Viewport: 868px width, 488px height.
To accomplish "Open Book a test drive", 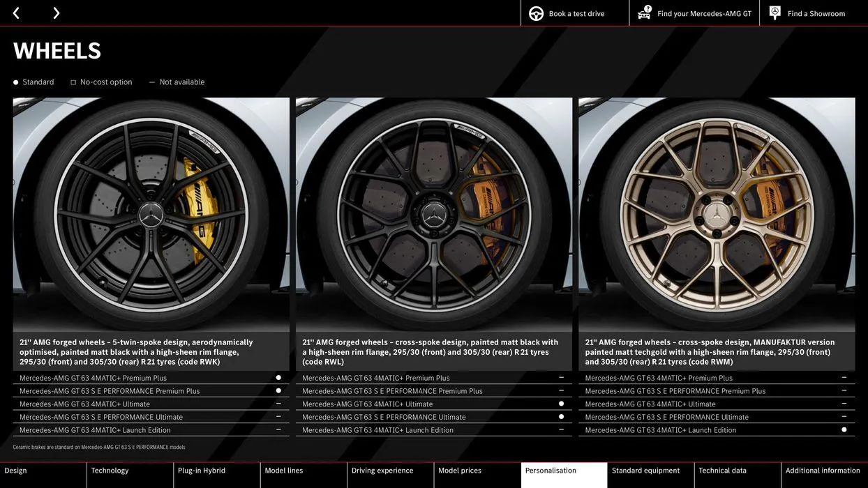I will 576,13.
